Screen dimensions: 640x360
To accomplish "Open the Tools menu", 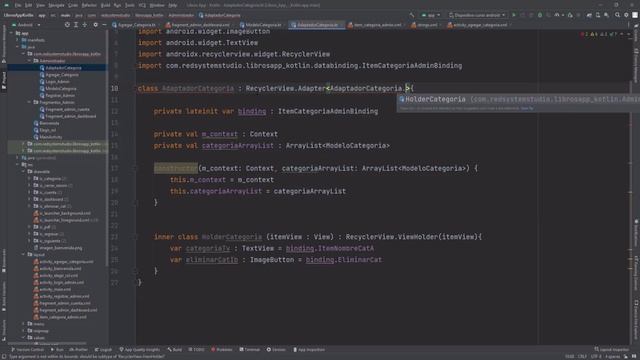I will click(130, 5).
